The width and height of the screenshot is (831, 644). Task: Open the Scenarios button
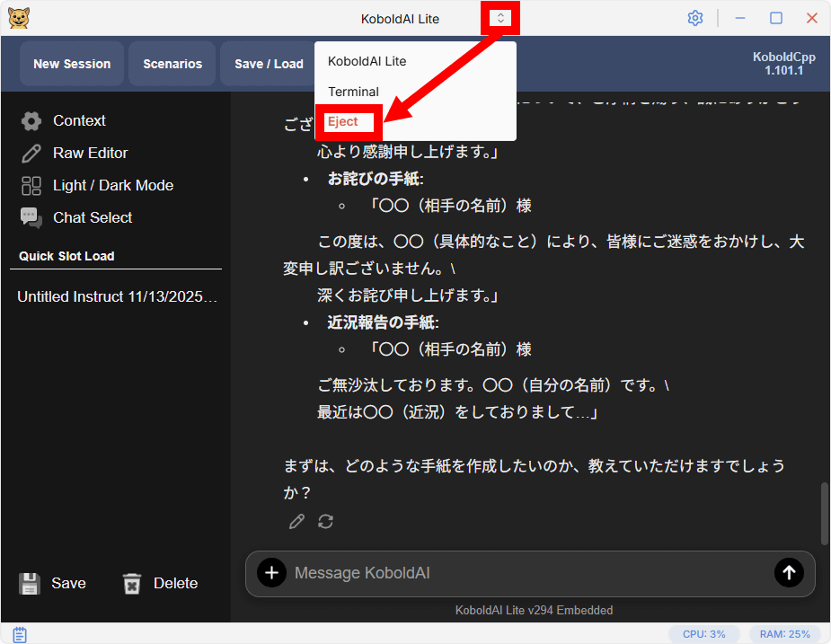[x=172, y=64]
